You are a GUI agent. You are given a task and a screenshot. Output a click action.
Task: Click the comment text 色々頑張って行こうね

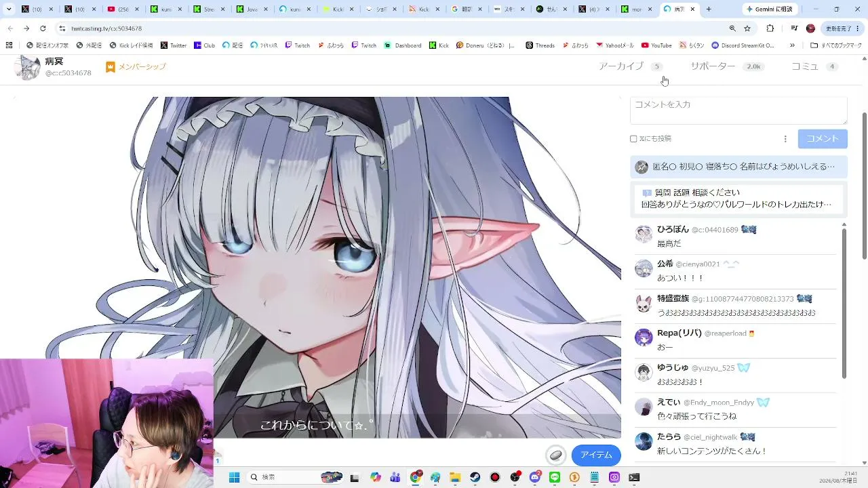[x=696, y=416]
